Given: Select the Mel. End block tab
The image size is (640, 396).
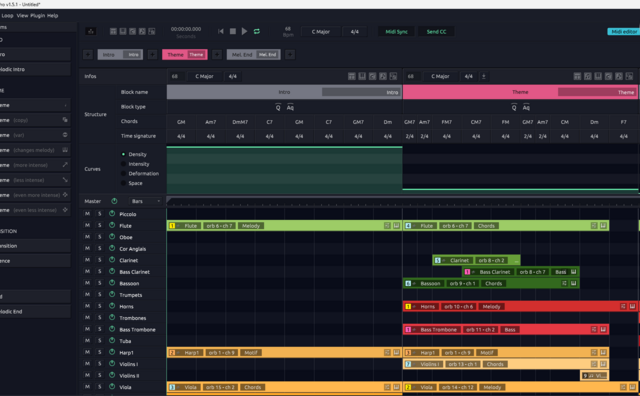Looking at the screenshot, I should [x=253, y=54].
